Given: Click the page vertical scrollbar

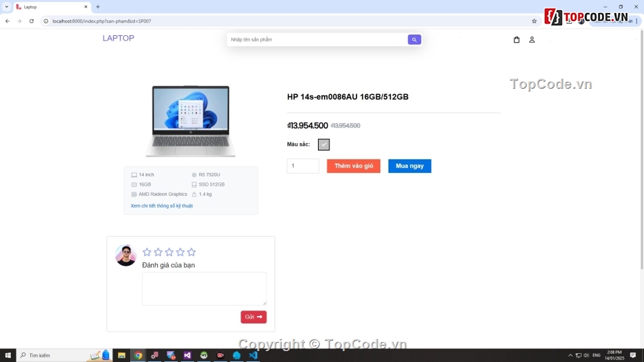Looking at the screenshot, I should tap(641, 149).
